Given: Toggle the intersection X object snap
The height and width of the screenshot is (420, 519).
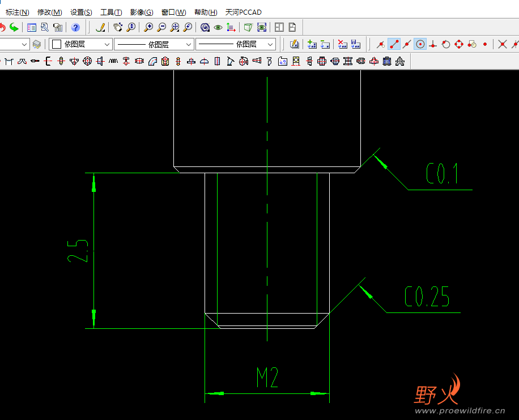Looking at the screenshot, I should click(503, 44).
